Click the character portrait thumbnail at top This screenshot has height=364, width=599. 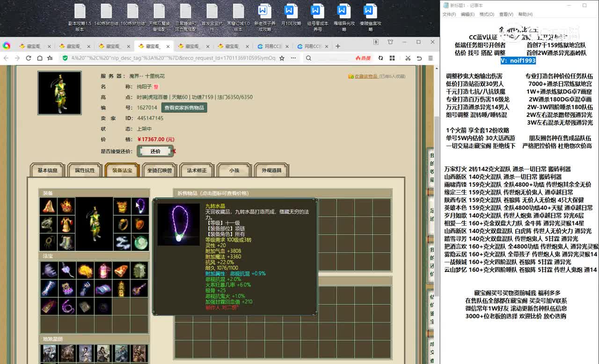[59, 93]
